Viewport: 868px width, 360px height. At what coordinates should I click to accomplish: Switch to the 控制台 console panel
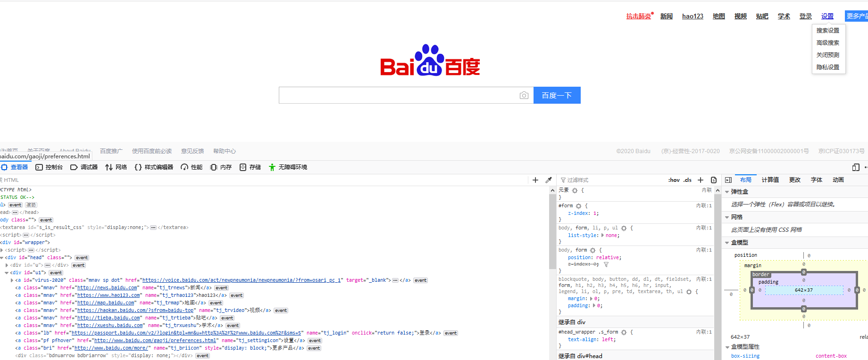pos(49,167)
